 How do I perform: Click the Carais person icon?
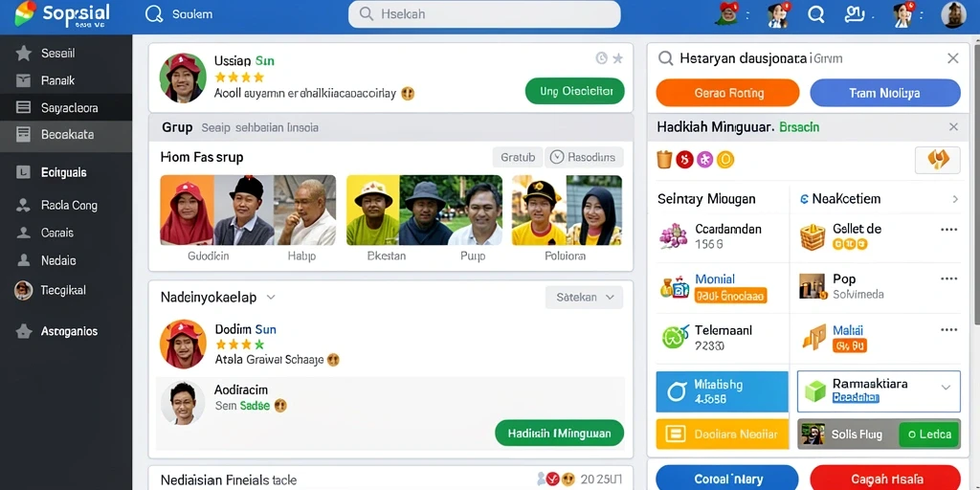click(23, 233)
